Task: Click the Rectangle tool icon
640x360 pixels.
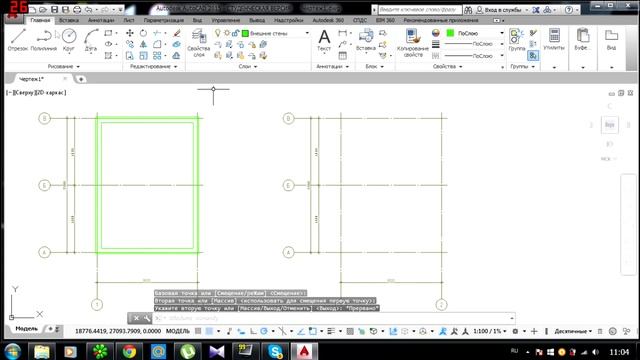Action: point(108,33)
